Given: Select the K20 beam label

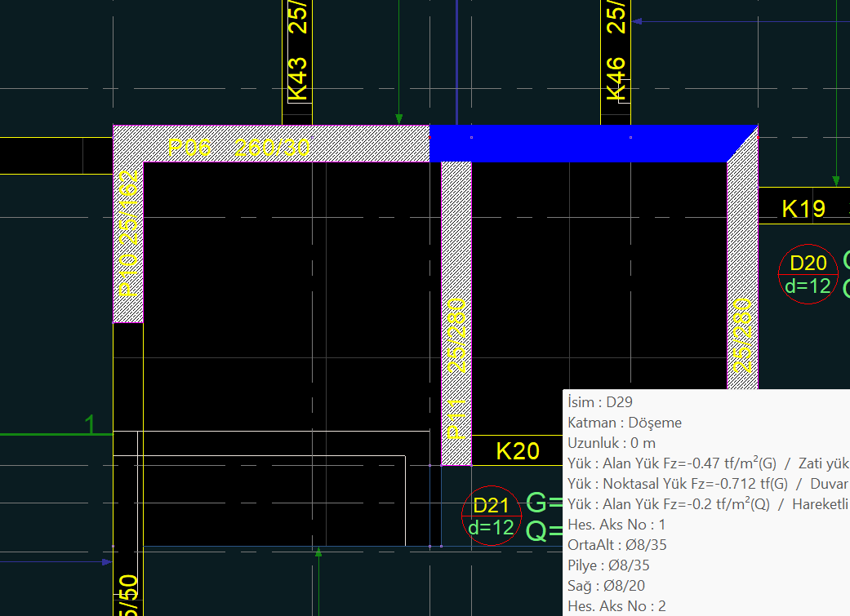Looking at the screenshot, I should point(518,451).
